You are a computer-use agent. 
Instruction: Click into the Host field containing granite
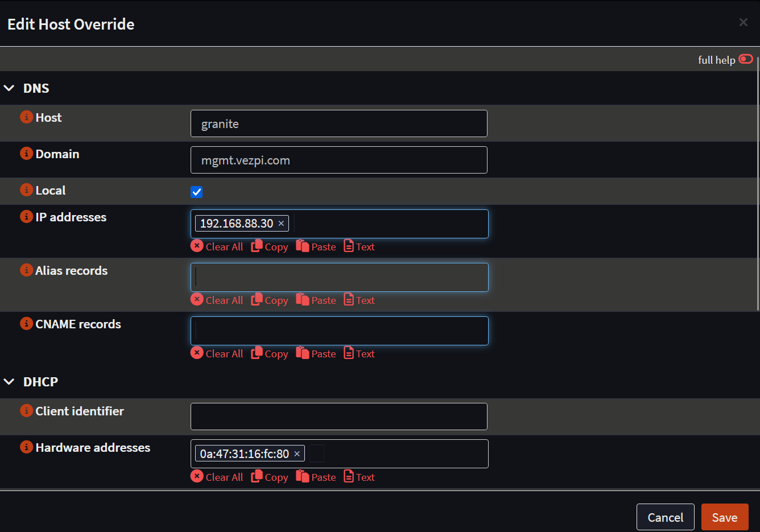click(x=338, y=123)
